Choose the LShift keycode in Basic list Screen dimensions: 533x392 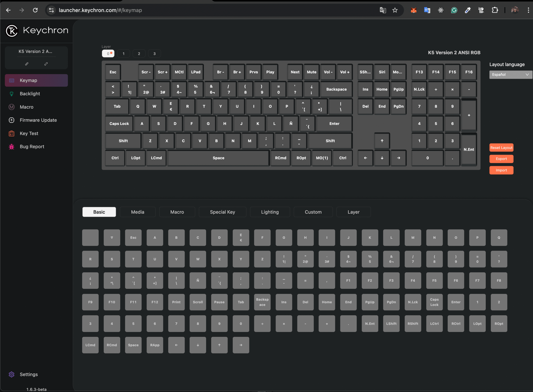point(391,324)
